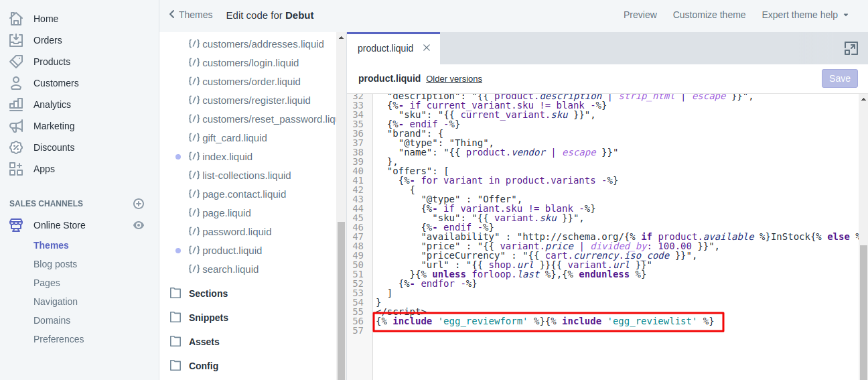The image size is (868, 380).
Task: Click 'egg_reviewform' text in line 56
Action: click(x=482, y=322)
